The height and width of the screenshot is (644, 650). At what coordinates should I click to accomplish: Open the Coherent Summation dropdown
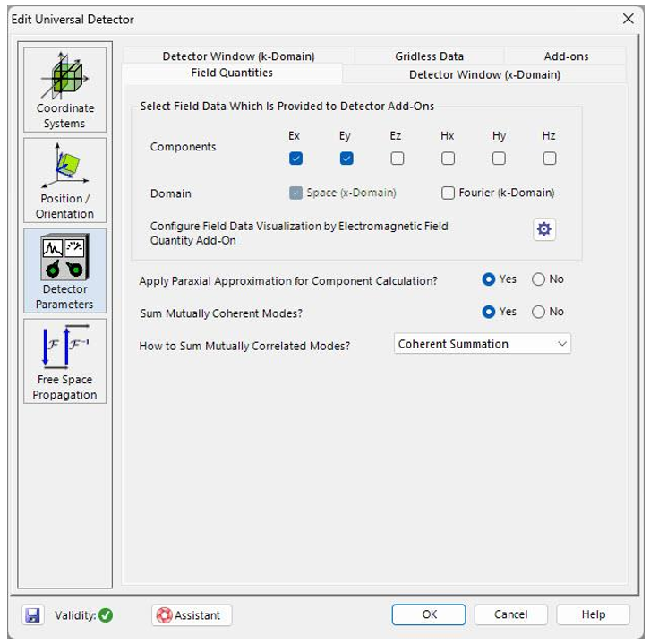[x=482, y=344]
